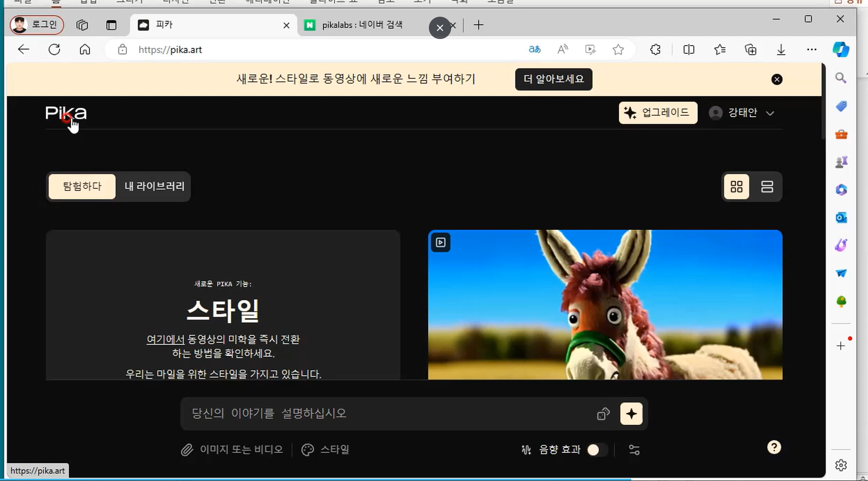Click the 여기에서 link
The height and width of the screenshot is (481, 868).
(x=165, y=339)
